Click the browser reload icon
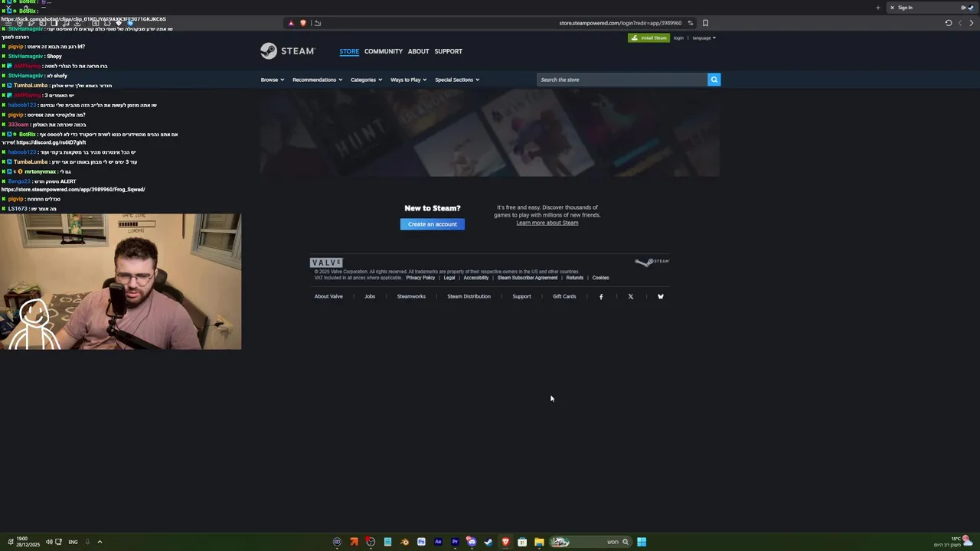 (949, 23)
